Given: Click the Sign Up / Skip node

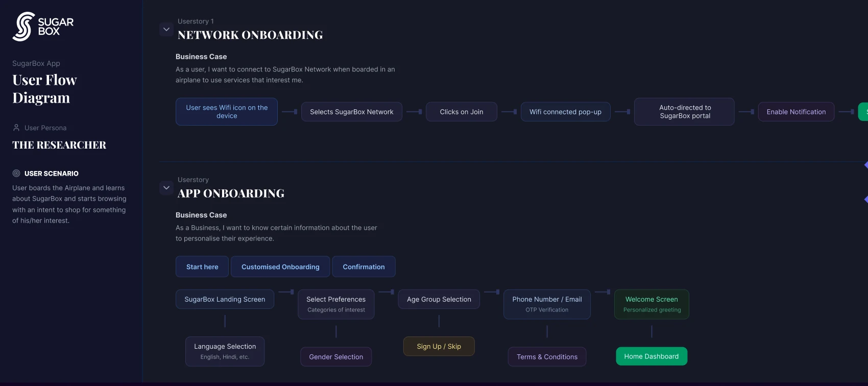Looking at the screenshot, I should coord(439,346).
